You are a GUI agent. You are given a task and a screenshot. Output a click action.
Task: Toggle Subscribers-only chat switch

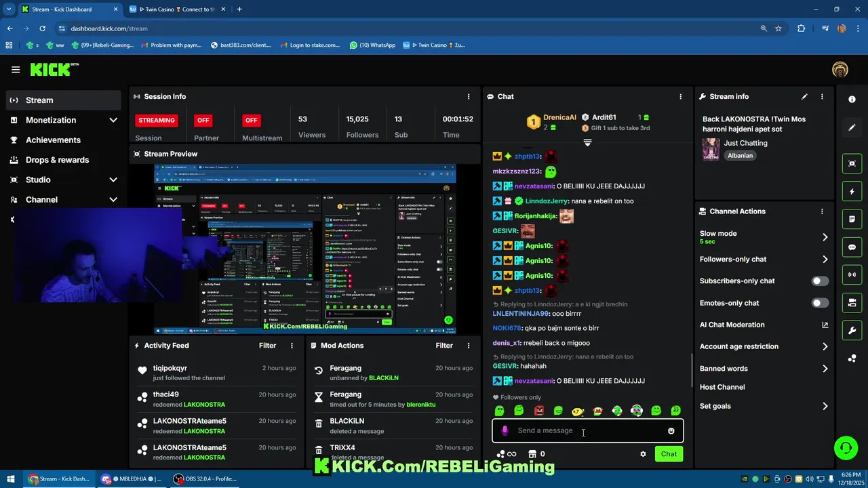tap(820, 281)
